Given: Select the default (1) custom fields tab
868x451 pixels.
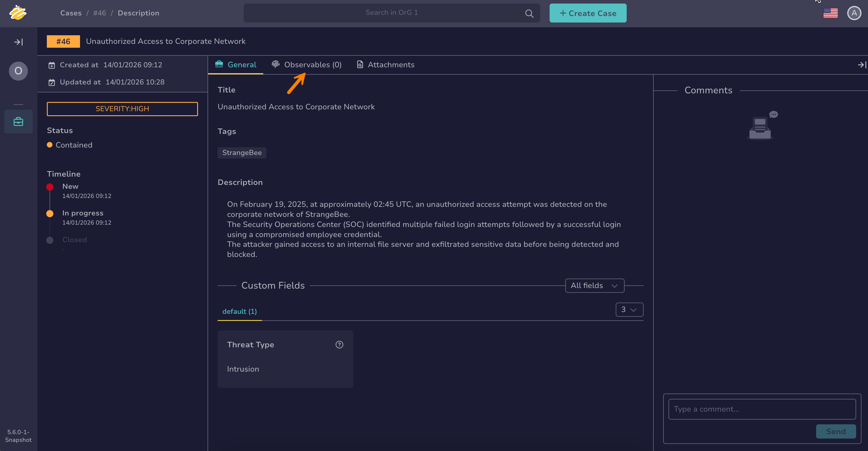Looking at the screenshot, I should (x=239, y=311).
